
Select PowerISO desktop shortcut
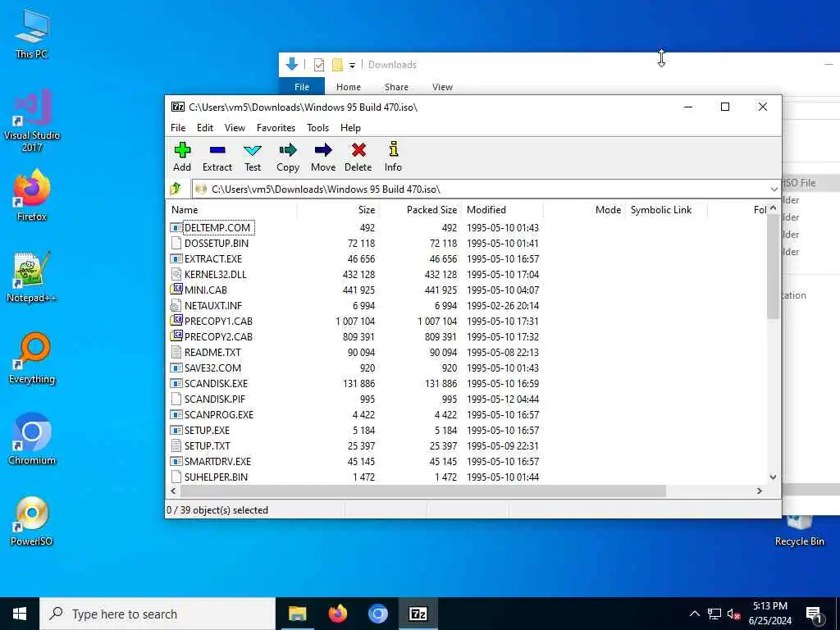32,521
